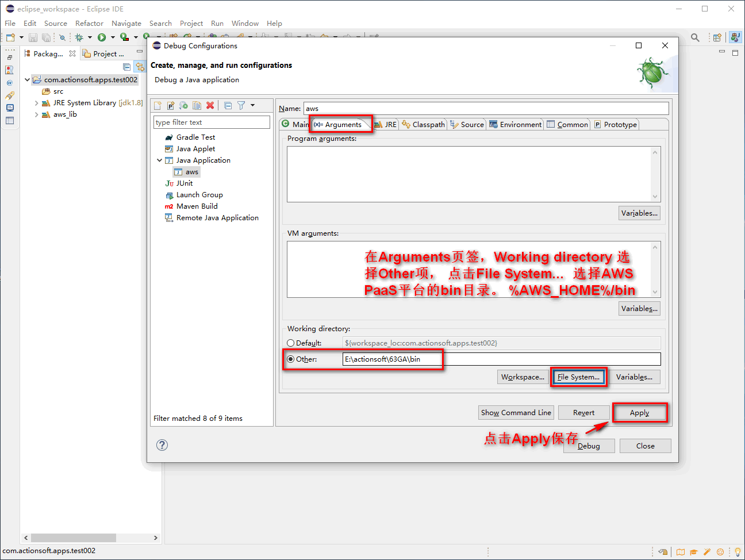This screenshot has width=745, height=560.
Task: Click Apply to save the configuration
Action: click(x=639, y=413)
